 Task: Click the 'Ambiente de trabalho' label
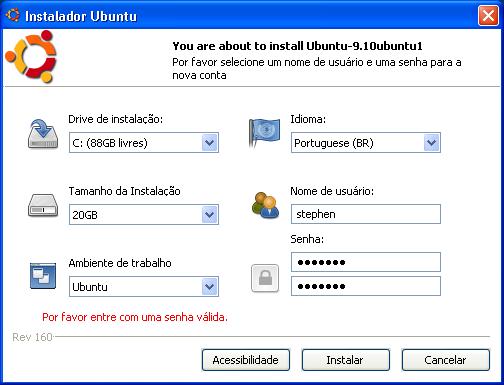[x=120, y=263]
